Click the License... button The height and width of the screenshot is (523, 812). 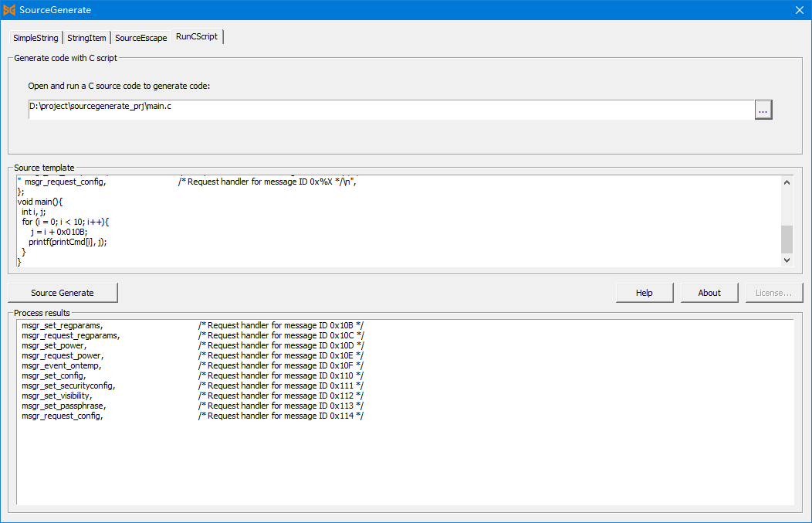point(773,293)
